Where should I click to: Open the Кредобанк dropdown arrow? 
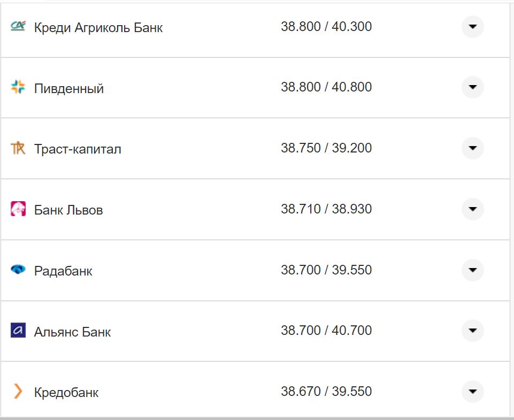(472, 391)
